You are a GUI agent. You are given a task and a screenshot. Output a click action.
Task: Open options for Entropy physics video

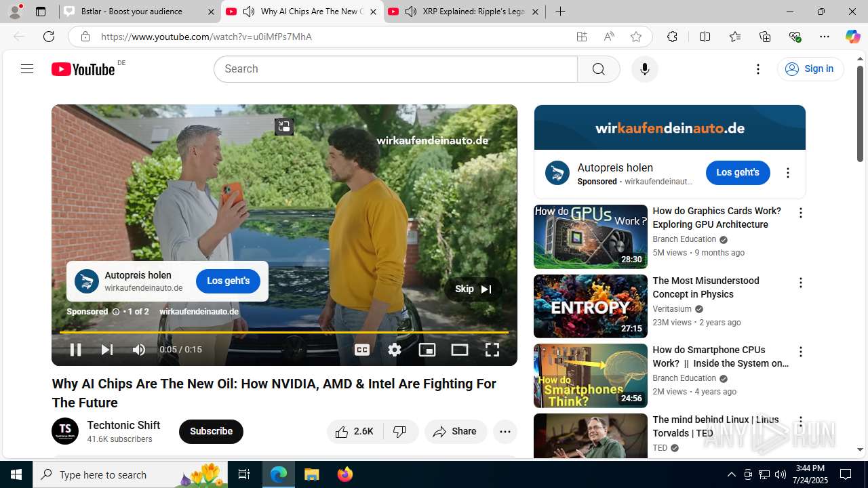tap(801, 283)
